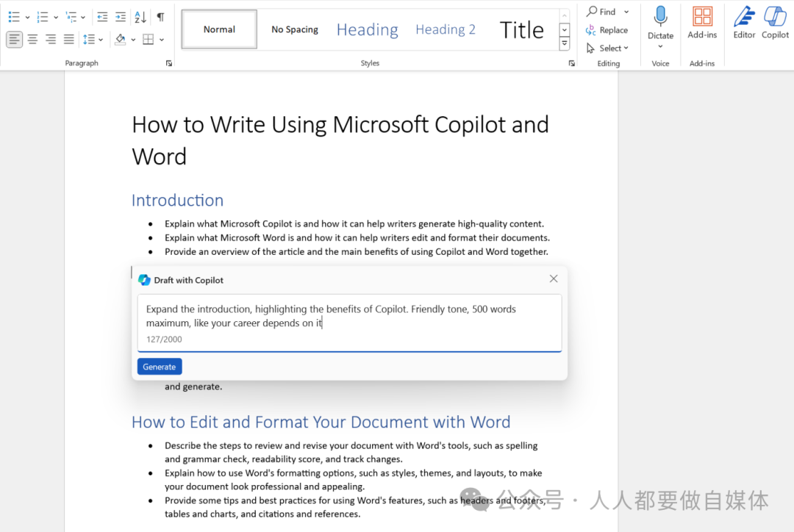
Task: Expand the bullet list style dropdown arrow
Action: click(27, 17)
